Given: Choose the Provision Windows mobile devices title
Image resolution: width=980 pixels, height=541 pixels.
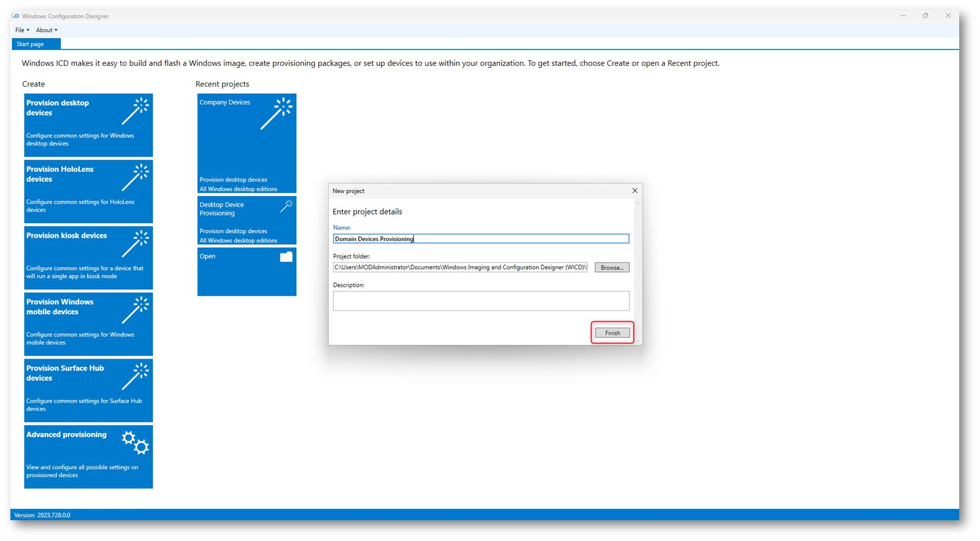Looking at the screenshot, I should coord(60,307).
